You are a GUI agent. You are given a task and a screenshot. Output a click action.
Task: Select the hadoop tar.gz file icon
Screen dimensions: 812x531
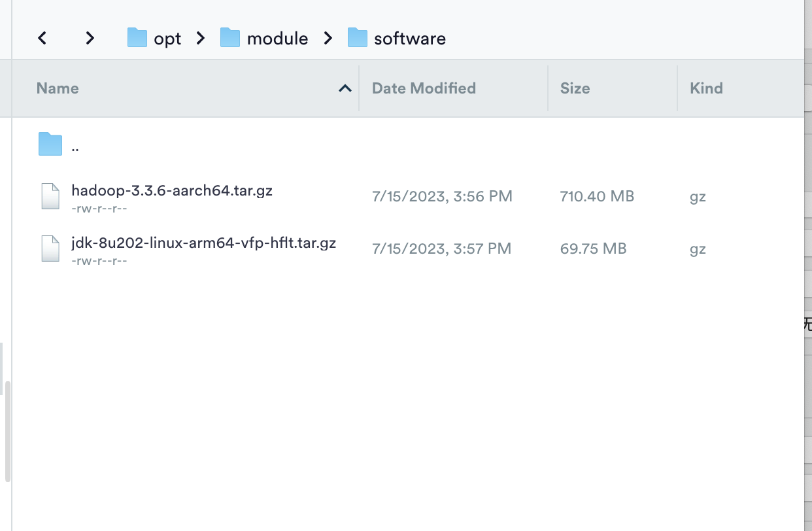point(50,196)
